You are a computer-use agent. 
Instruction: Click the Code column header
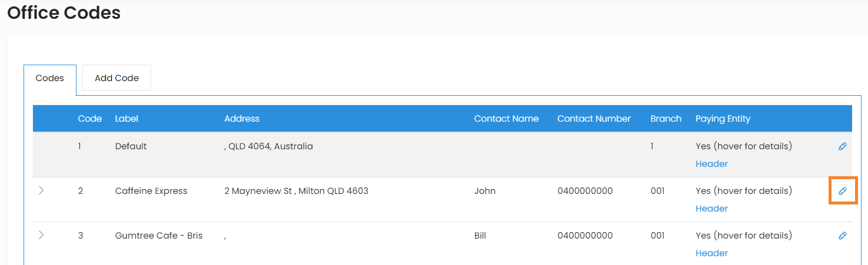90,119
